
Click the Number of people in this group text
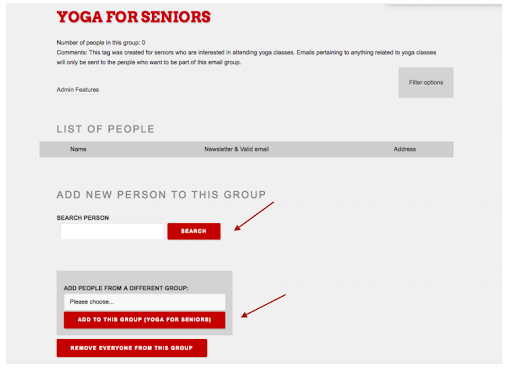(x=101, y=43)
